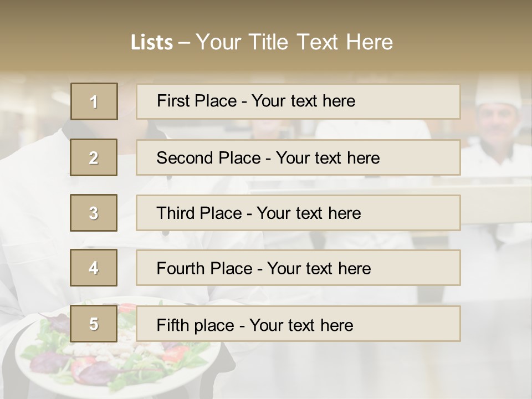Click 'Your Title Text Here' in heading
The width and height of the screenshot is (532, 399).
(x=294, y=42)
